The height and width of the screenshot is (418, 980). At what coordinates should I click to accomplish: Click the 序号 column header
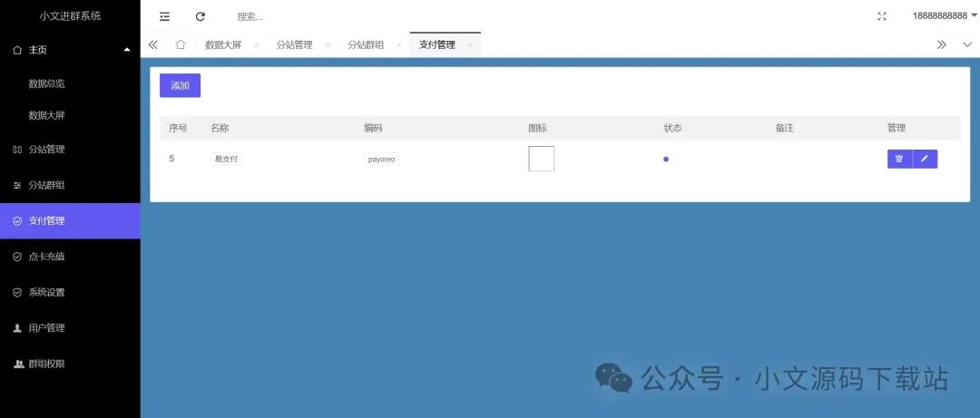coord(178,128)
